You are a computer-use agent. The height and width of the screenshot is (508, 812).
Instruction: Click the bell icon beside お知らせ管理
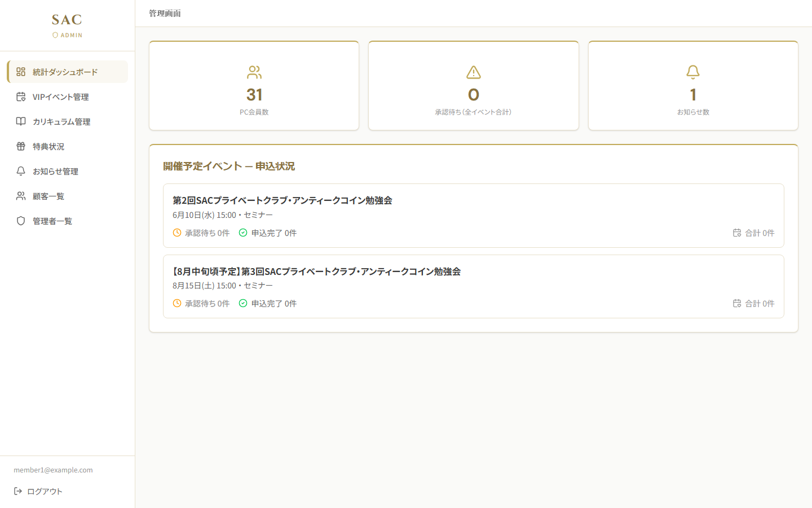coord(21,171)
